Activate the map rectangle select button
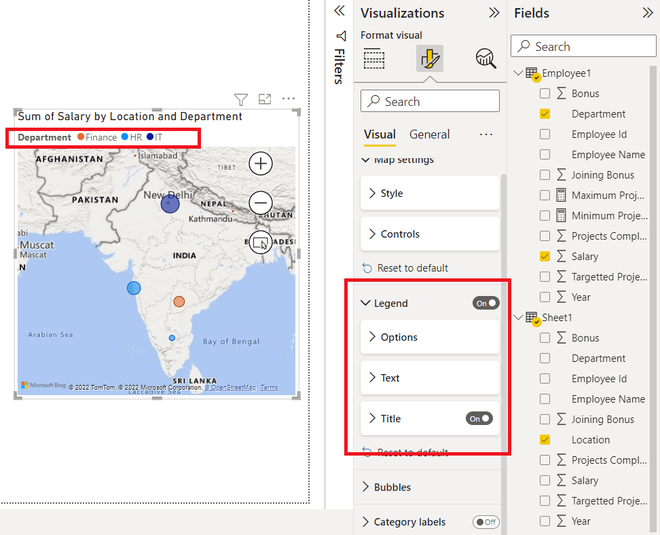660x535 pixels. (261, 242)
